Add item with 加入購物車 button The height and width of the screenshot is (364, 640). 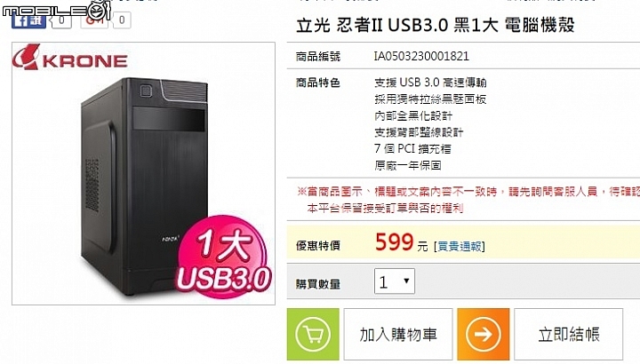tap(398, 334)
